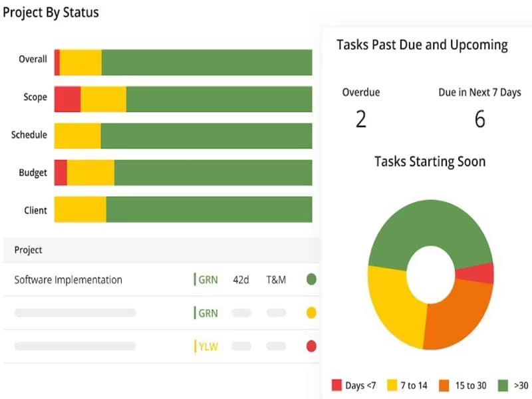Click the yellow segment of the Client bar

(80, 209)
